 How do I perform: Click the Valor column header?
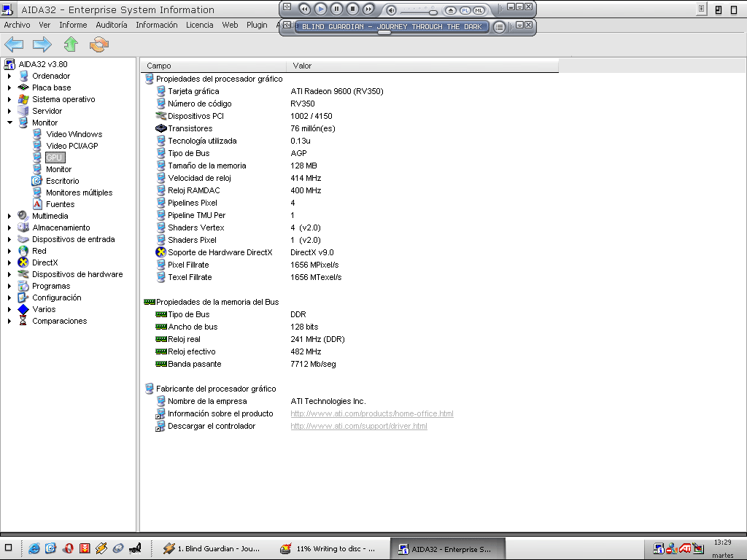[422, 66]
